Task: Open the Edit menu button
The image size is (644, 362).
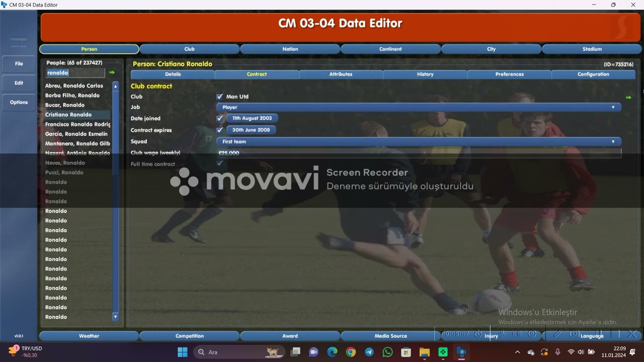Action: point(19,82)
